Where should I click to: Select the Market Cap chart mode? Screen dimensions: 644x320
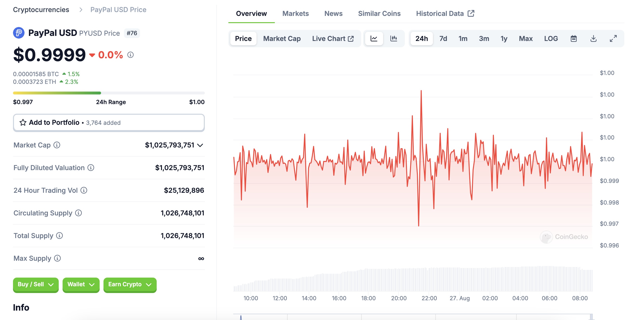(282, 39)
